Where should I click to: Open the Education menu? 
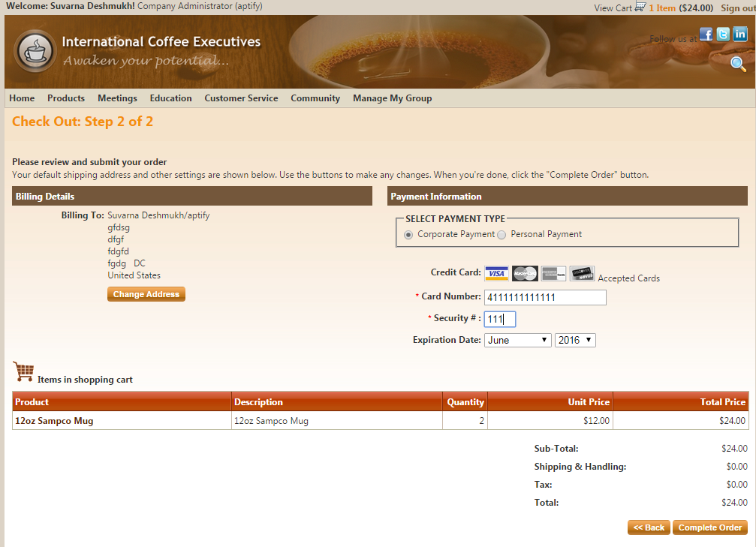[170, 98]
